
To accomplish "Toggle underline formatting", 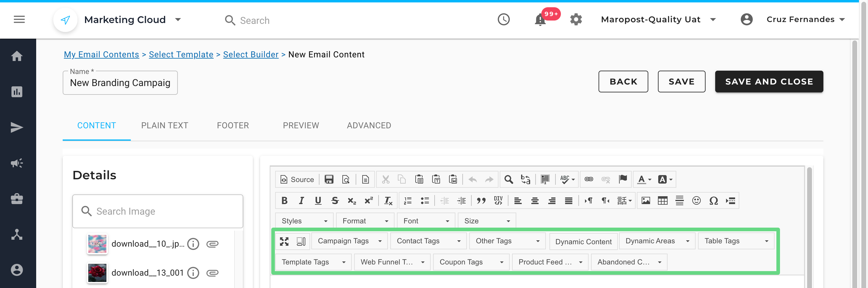I will click(x=318, y=201).
